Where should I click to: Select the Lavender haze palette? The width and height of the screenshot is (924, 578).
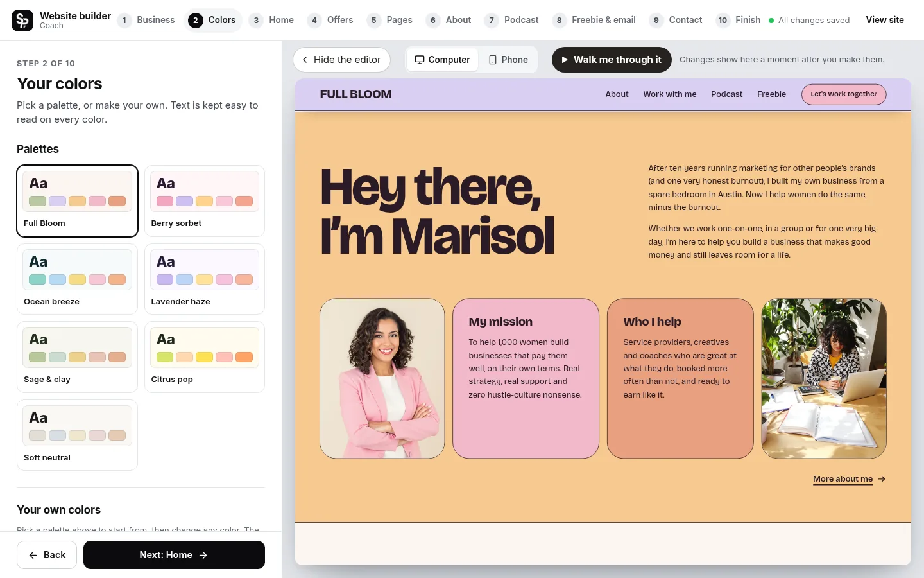click(205, 279)
